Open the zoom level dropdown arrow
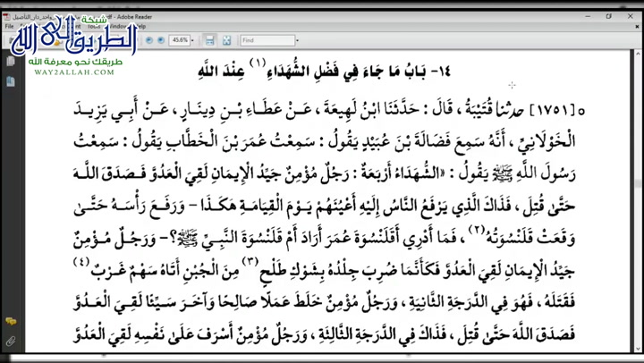 click(192, 40)
